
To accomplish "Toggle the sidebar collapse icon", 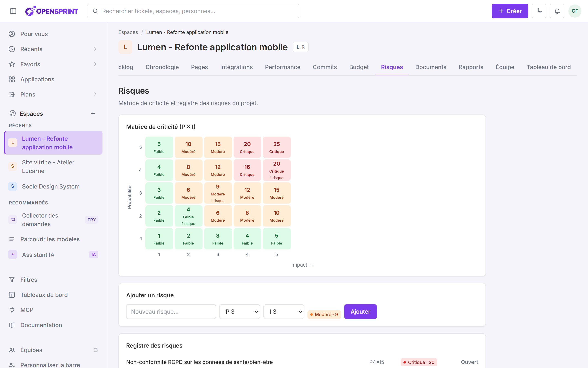I will (13, 11).
